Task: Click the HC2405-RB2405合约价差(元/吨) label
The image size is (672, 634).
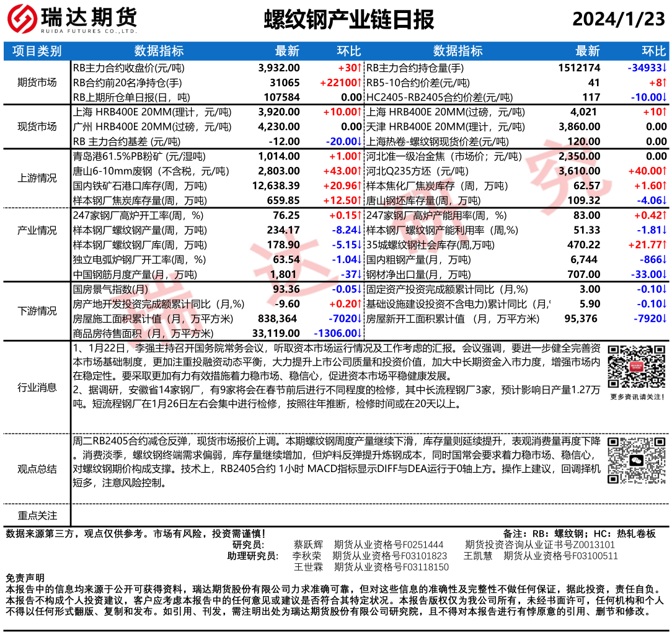Action: (x=440, y=97)
